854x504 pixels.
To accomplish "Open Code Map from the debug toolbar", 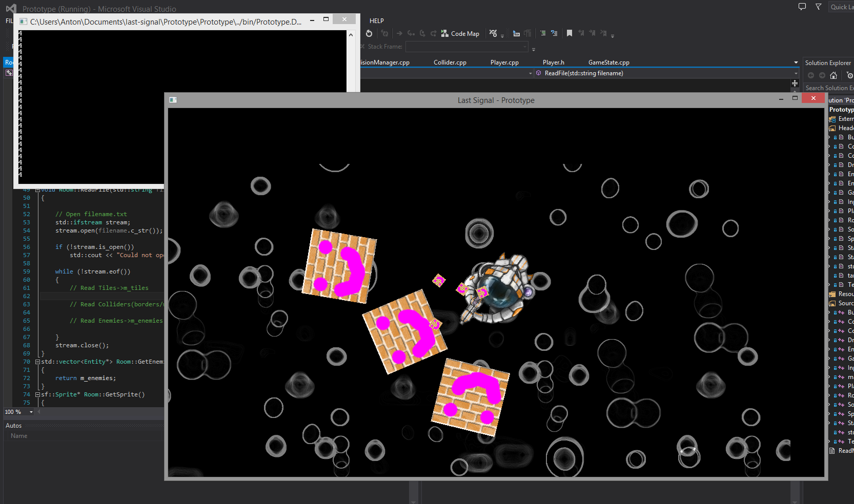I will click(460, 33).
